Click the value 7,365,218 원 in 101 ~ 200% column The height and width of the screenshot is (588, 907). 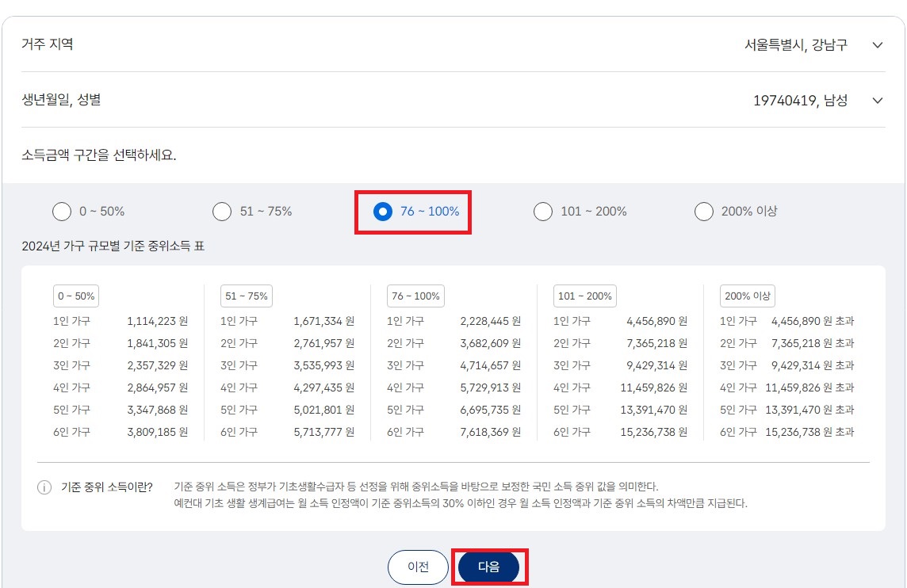pyautogui.click(x=657, y=343)
